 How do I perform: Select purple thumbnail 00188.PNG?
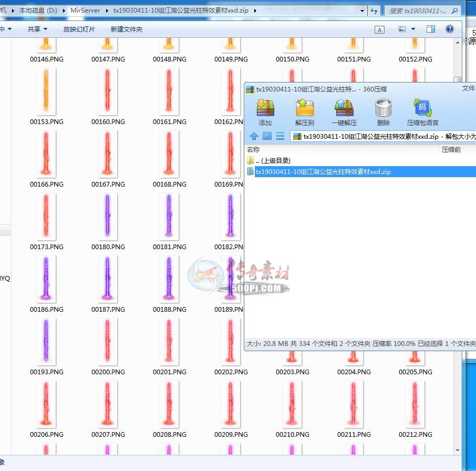pyautogui.click(x=169, y=279)
